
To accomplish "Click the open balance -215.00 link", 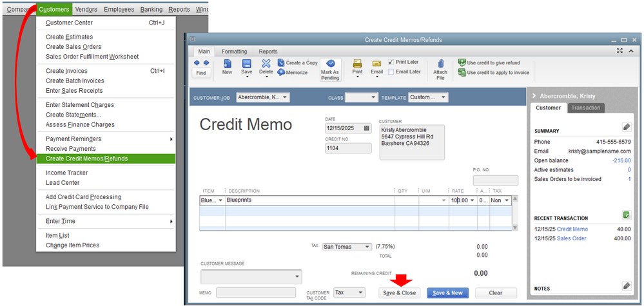I will [x=621, y=160].
